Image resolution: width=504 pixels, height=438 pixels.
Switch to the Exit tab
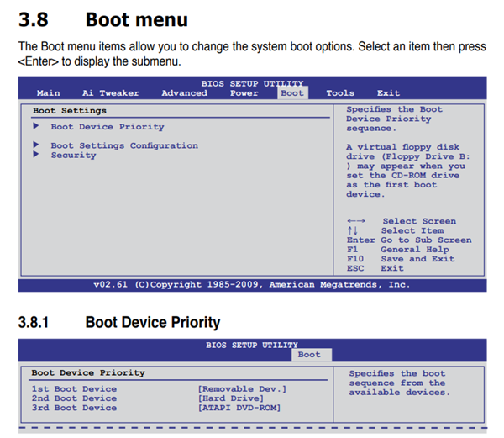click(x=388, y=93)
